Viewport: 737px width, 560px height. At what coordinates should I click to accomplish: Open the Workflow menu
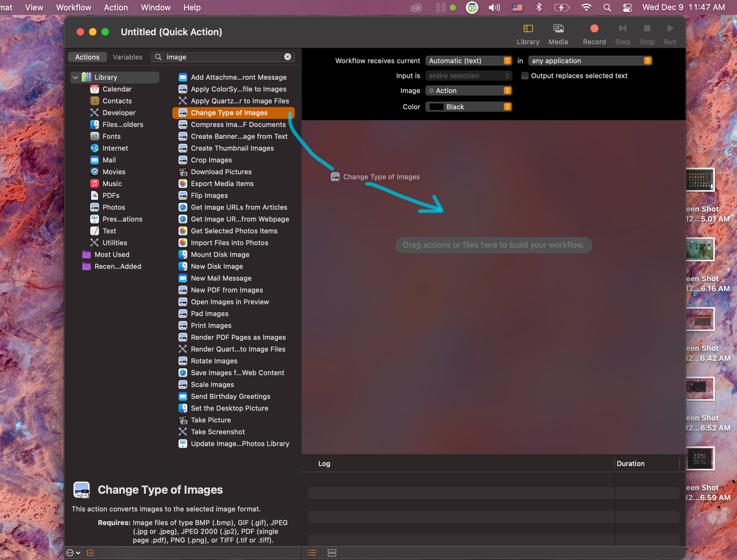73,7
